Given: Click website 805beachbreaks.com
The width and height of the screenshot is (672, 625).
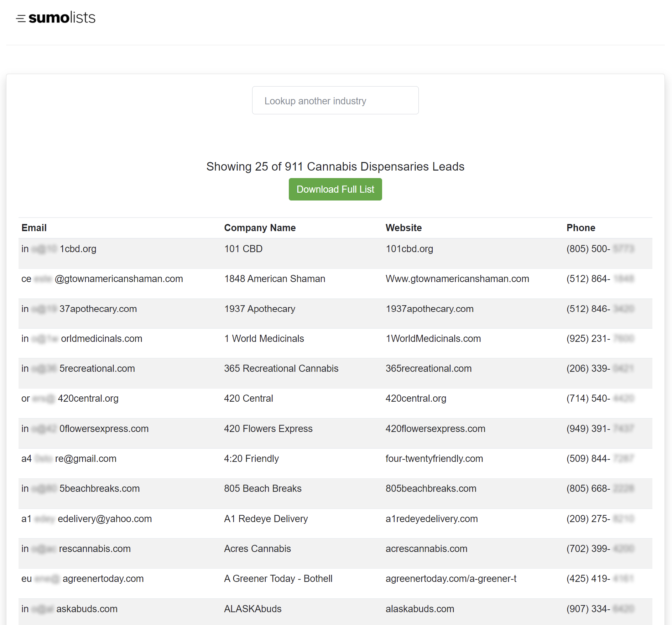Looking at the screenshot, I should pos(431,489).
